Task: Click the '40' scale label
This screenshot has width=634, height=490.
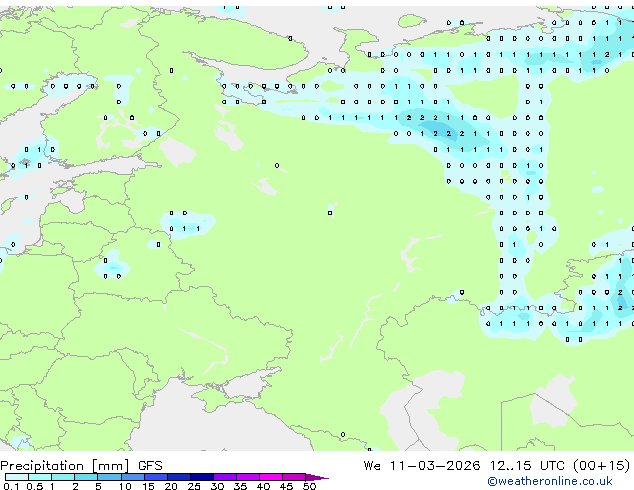Action: pyautogui.click(x=263, y=486)
